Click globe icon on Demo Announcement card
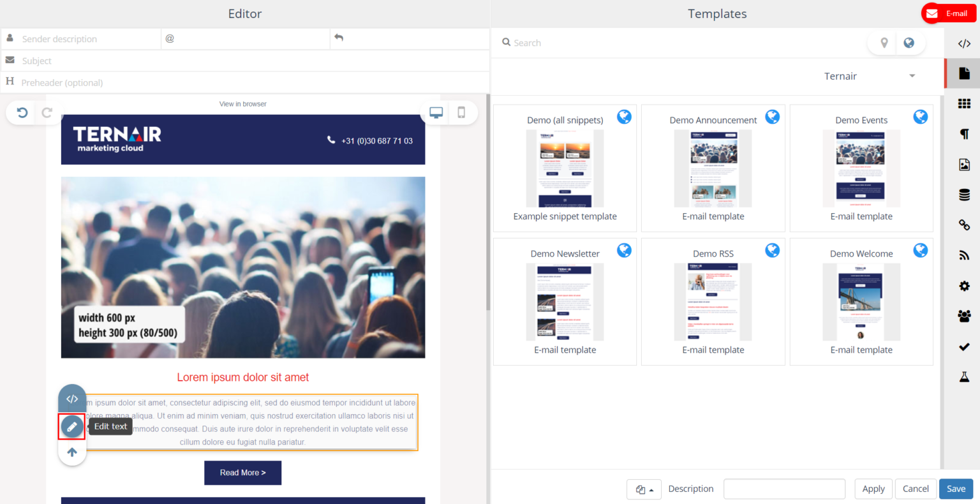980x504 pixels. (x=772, y=117)
